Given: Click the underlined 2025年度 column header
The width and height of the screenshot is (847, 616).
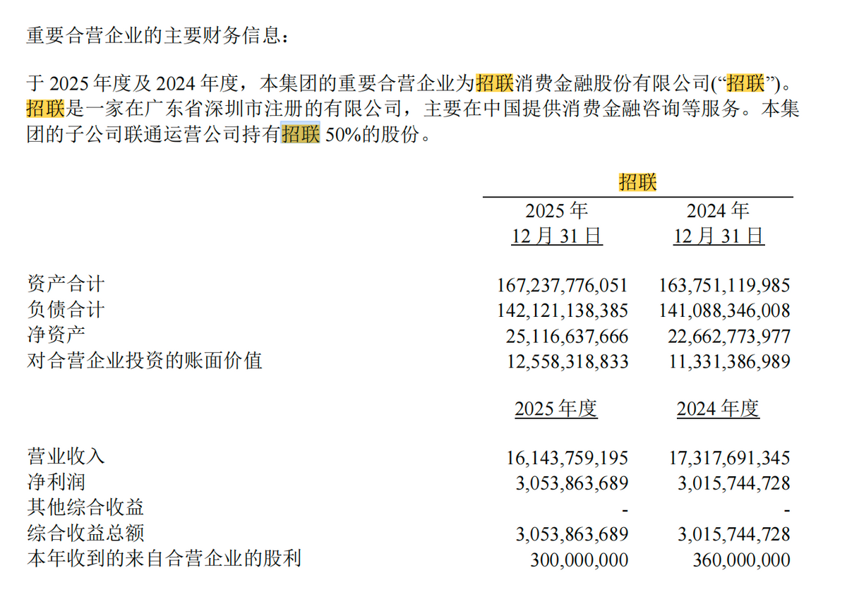Looking at the screenshot, I should click(556, 409).
